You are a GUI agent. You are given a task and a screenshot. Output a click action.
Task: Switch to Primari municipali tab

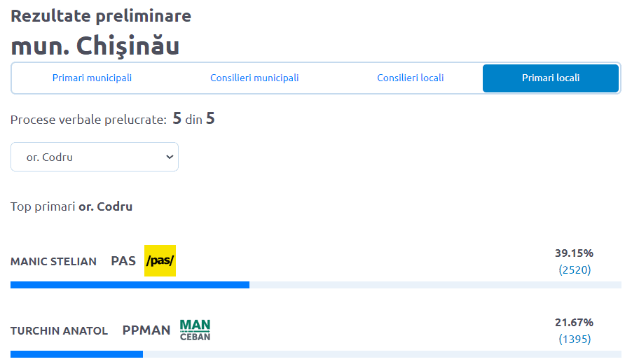[x=92, y=78]
